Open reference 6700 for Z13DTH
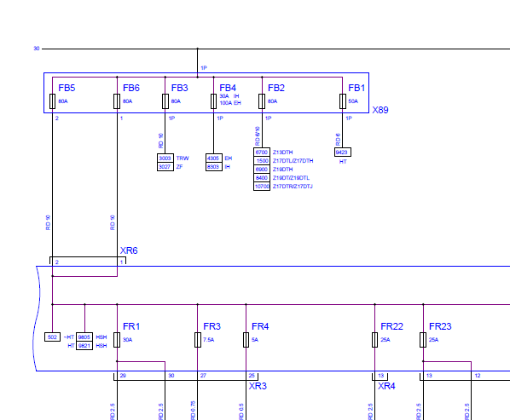The width and height of the screenshot is (510, 420). [262, 152]
